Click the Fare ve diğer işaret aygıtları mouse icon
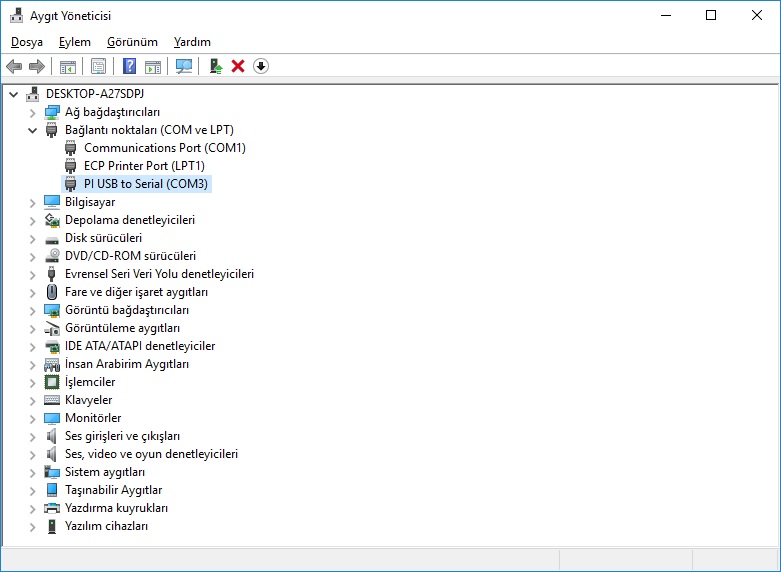 pyautogui.click(x=51, y=292)
